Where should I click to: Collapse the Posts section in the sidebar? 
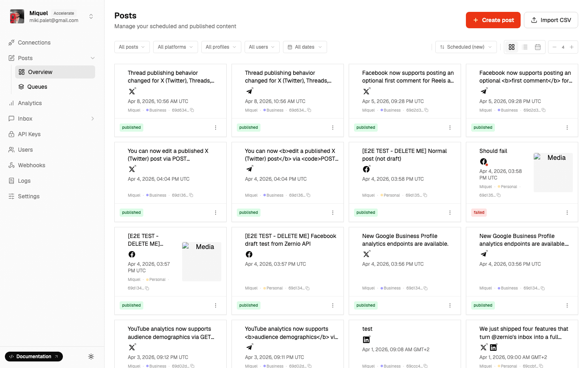(x=92, y=58)
